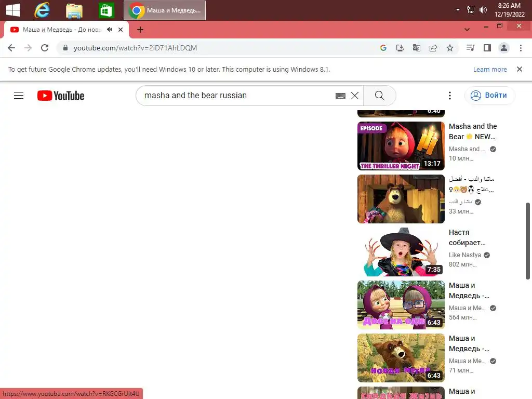Open the Masha and the Bear NEW title

pyautogui.click(x=473, y=131)
